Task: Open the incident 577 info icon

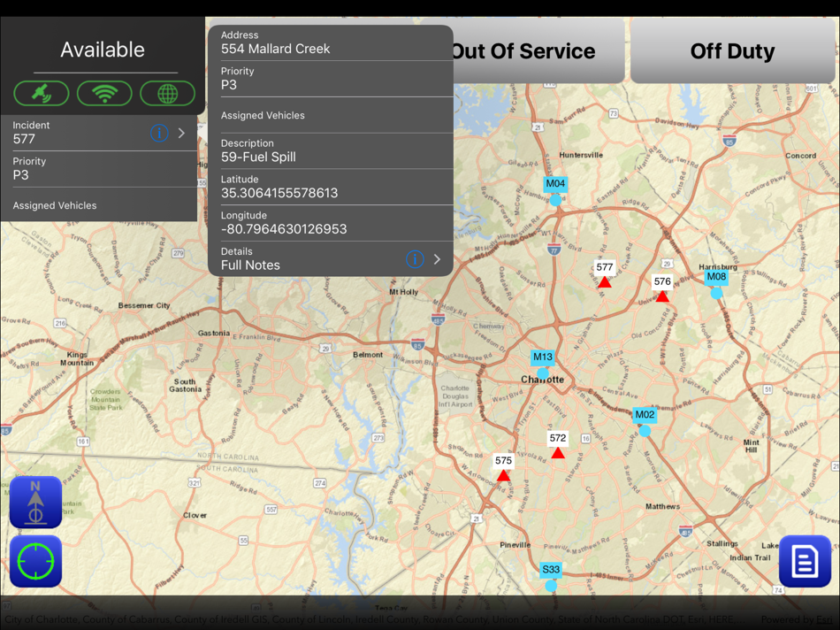Action: pos(159,133)
